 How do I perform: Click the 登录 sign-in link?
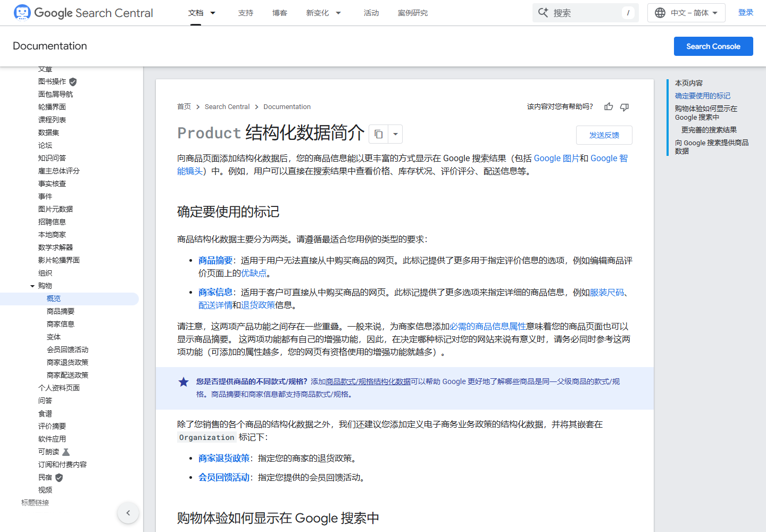pyautogui.click(x=746, y=13)
